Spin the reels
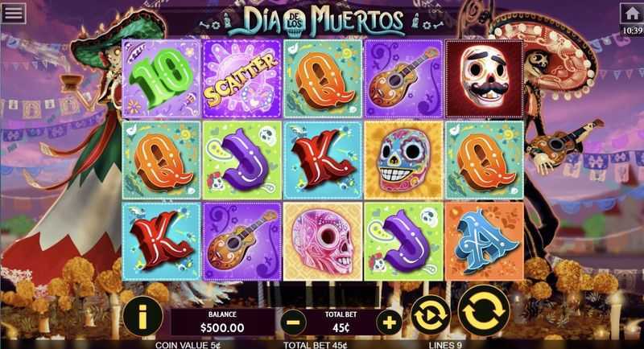The height and width of the screenshot is (349, 644). point(484,310)
